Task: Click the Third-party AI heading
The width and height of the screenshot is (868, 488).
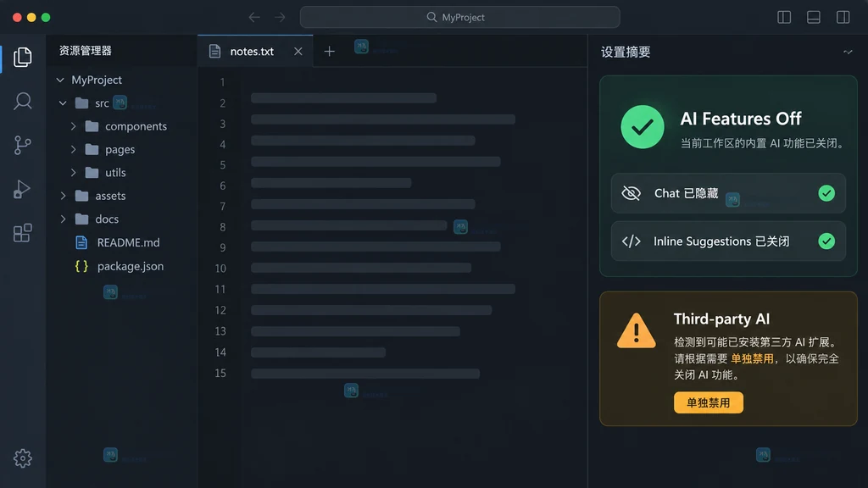Action: pos(721,319)
